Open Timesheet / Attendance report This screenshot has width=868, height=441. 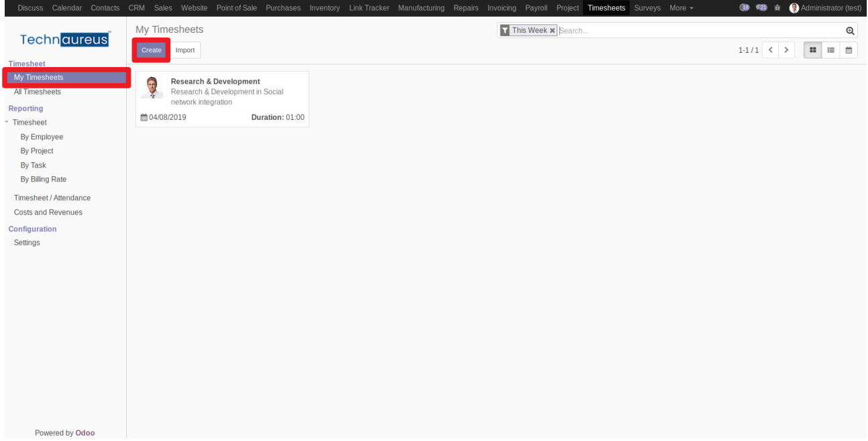pos(52,198)
